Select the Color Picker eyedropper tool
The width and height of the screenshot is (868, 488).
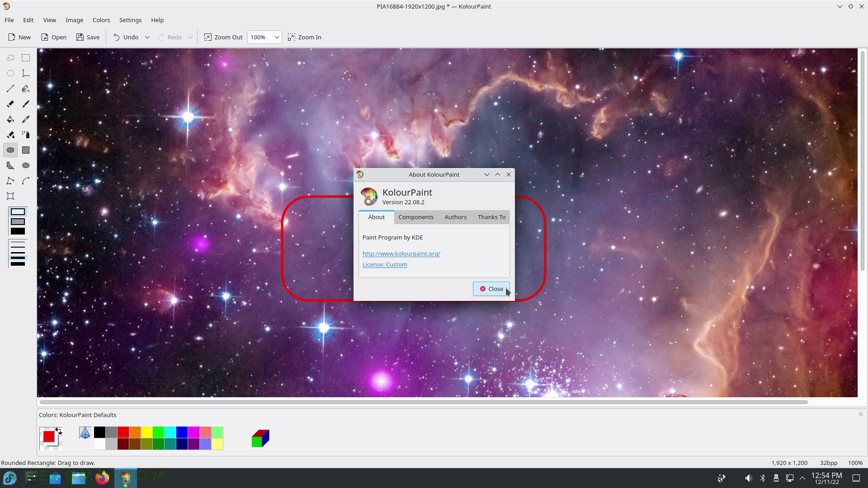pos(26,119)
